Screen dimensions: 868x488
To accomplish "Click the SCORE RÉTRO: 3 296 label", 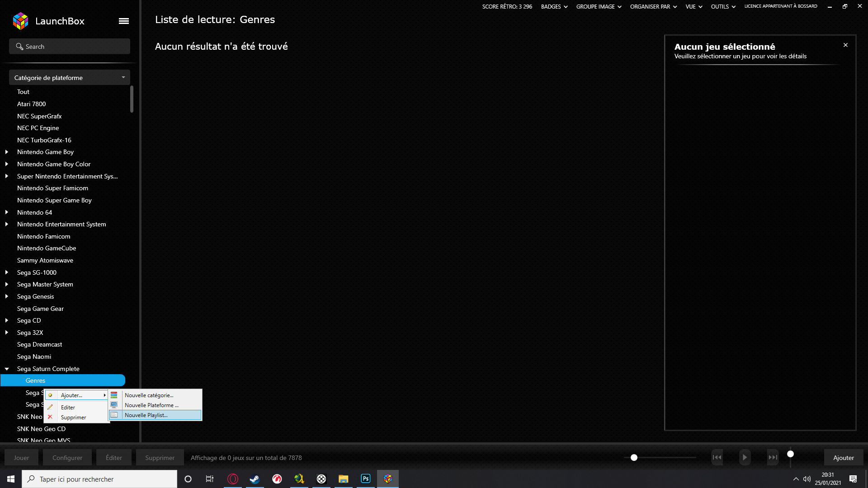I will click(x=507, y=7).
